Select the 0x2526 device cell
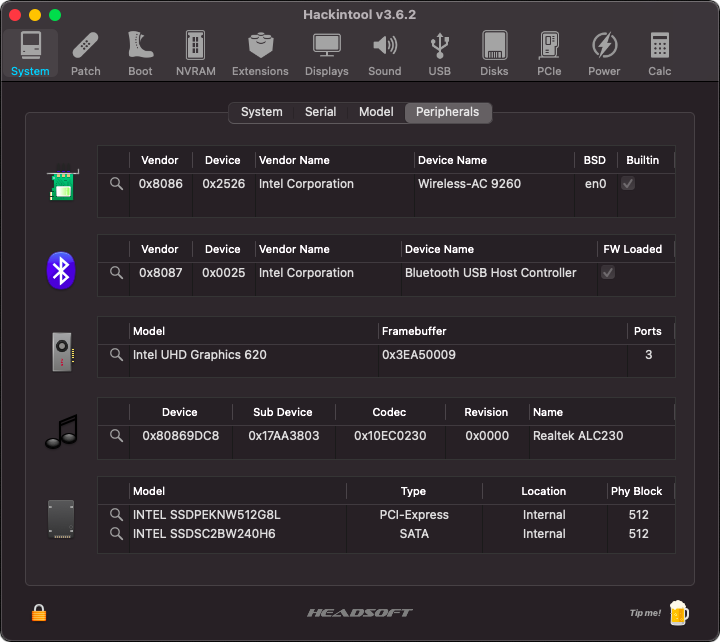The image size is (720, 642). tap(224, 184)
